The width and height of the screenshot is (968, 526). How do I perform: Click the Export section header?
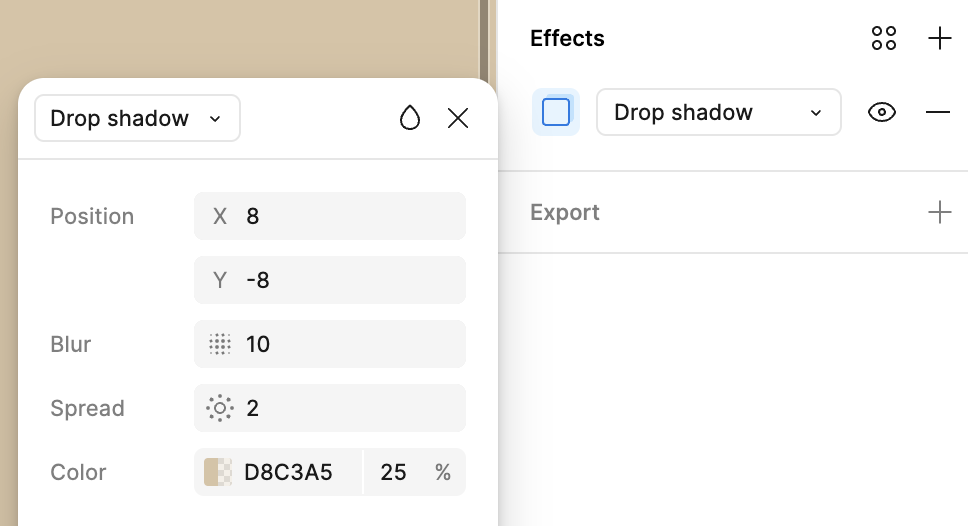(564, 212)
